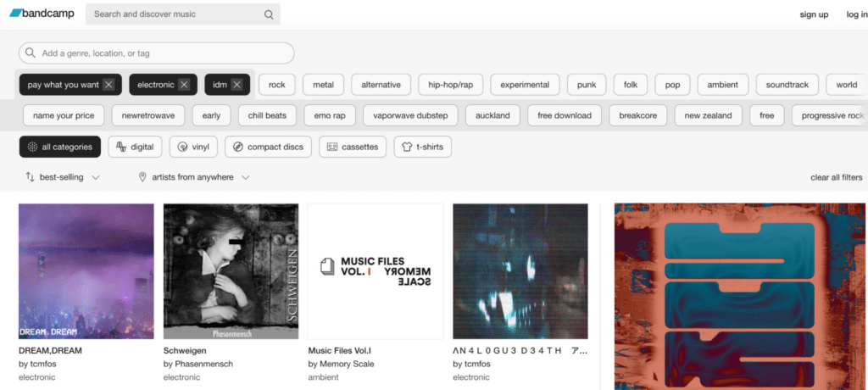Select the newretrowave tag
Image resolution: width=868 pixels, height=390 pixels.
click(x=148, y=116)
